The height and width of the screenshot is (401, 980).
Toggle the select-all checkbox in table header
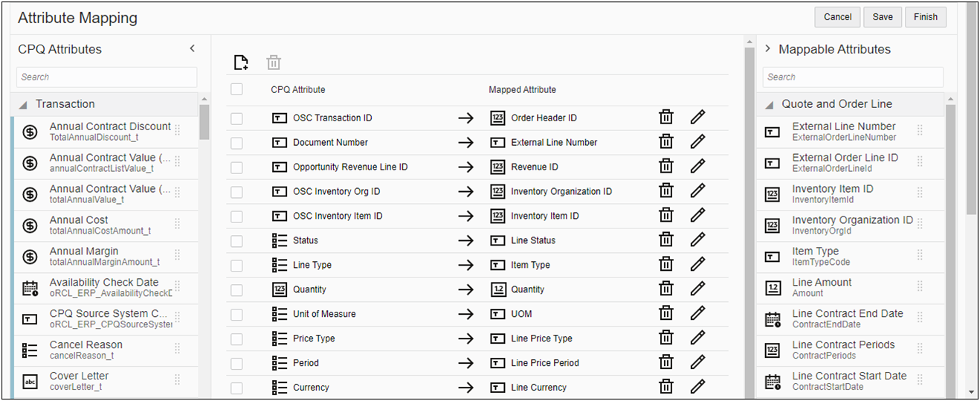click(x=236, y=89)
